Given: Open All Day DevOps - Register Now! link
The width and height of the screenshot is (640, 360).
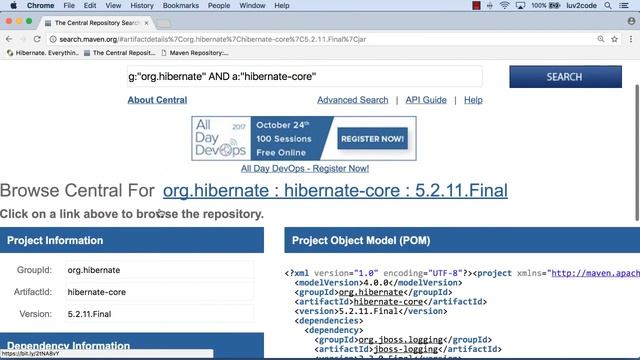Looking at the screenshot, I should [304, 168].
